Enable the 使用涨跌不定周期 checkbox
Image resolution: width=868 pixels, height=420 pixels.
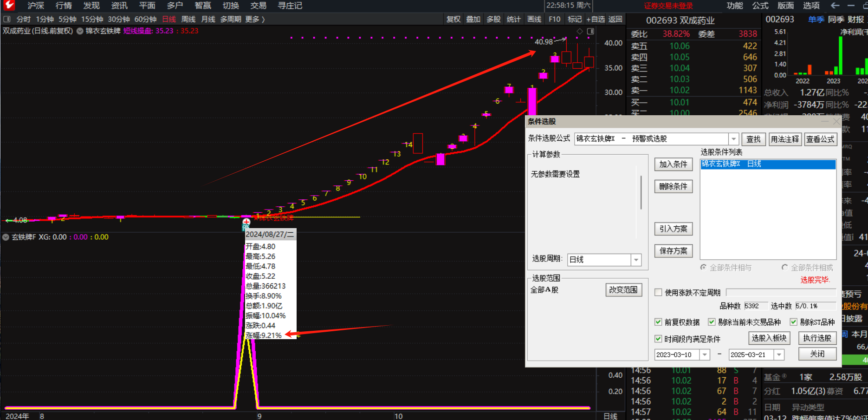point(658,292)
